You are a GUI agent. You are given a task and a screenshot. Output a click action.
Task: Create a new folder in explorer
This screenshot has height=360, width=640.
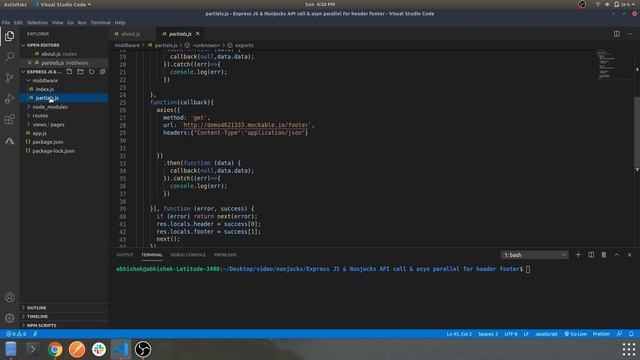(80, 71)
